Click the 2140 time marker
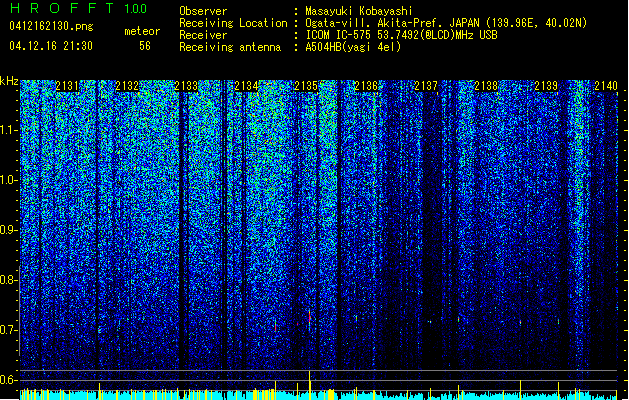The width and height of the screenshot is (629, 400). [x=606, y=86]
